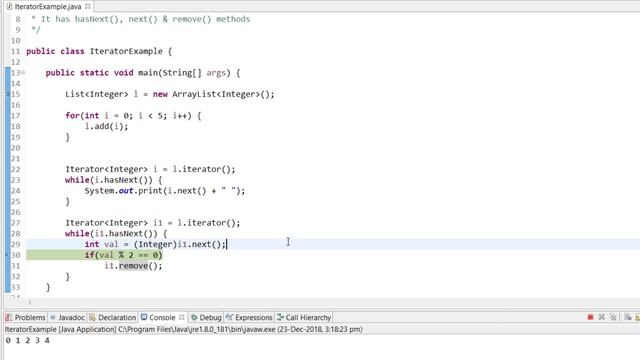Switch to the Javadoc tab
Screen dimensions: 640x360
[67, 317]
